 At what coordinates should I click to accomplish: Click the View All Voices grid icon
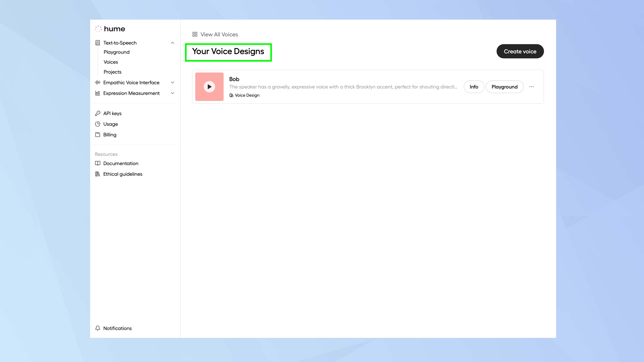click(195, 34)
